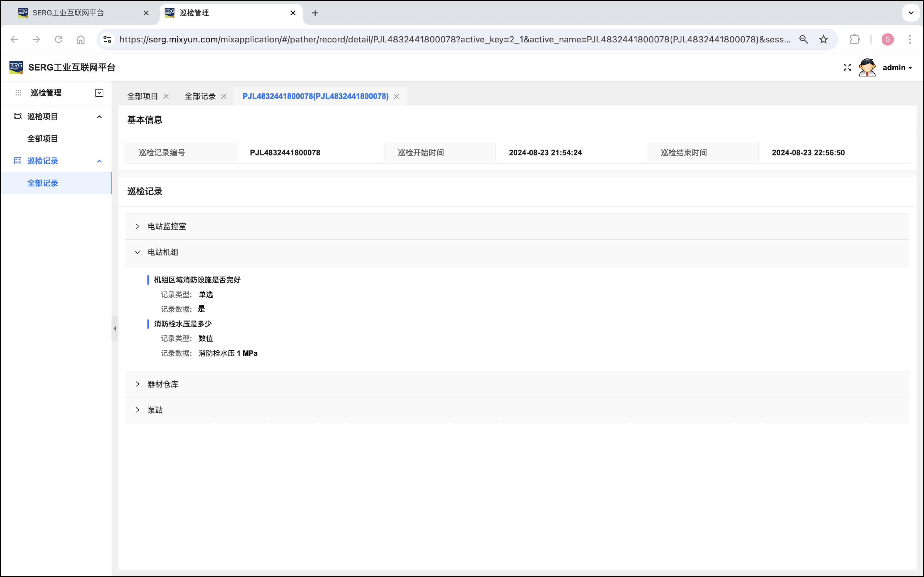Click the admin user avatar

pos(867,67)
